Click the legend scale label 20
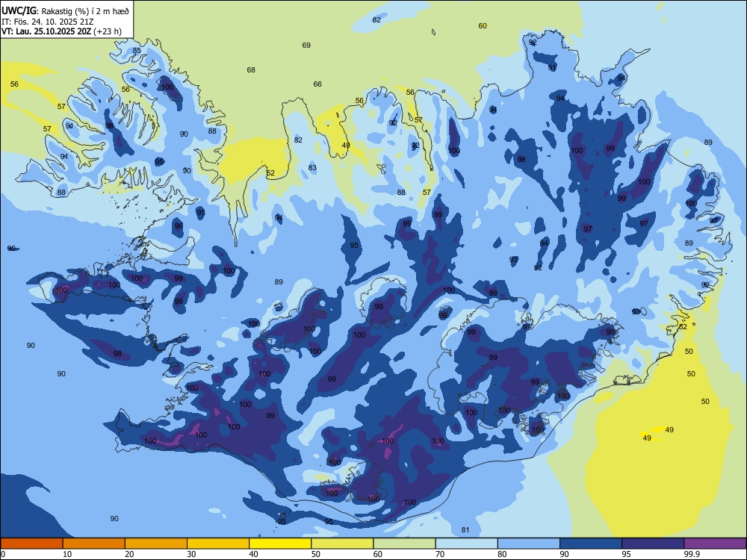This screenshot has width=747, height=560. coord(129,554)
